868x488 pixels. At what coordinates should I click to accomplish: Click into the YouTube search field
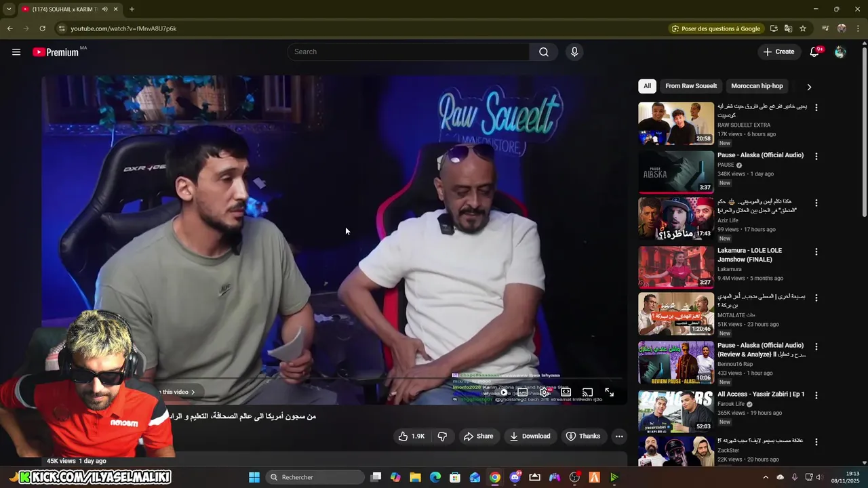[408, 52]
